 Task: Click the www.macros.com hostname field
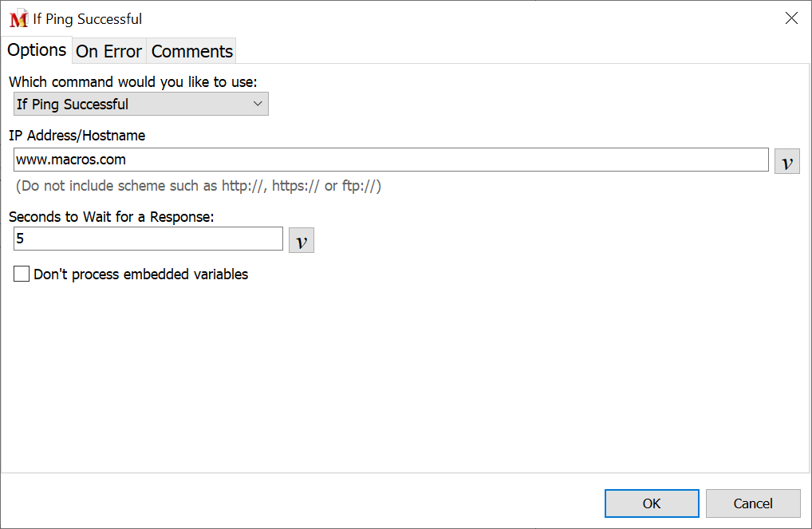pos(391,160)
